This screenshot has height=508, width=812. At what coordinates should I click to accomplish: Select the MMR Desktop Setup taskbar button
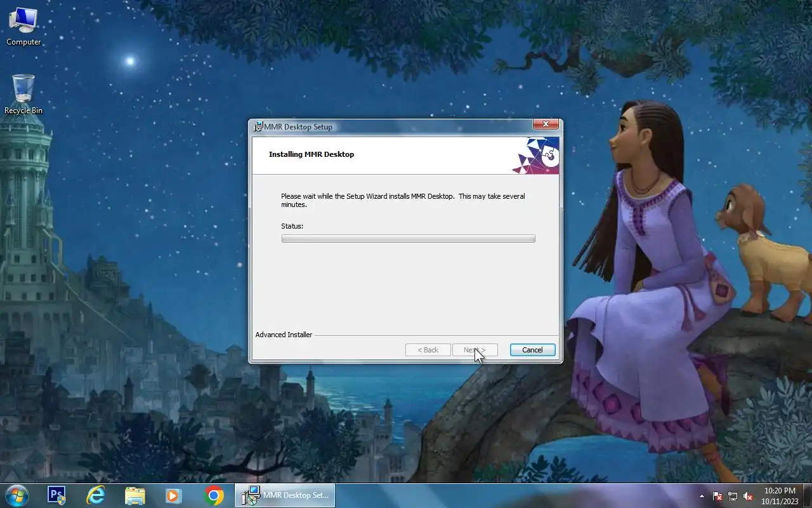click(x=285, y=495)
